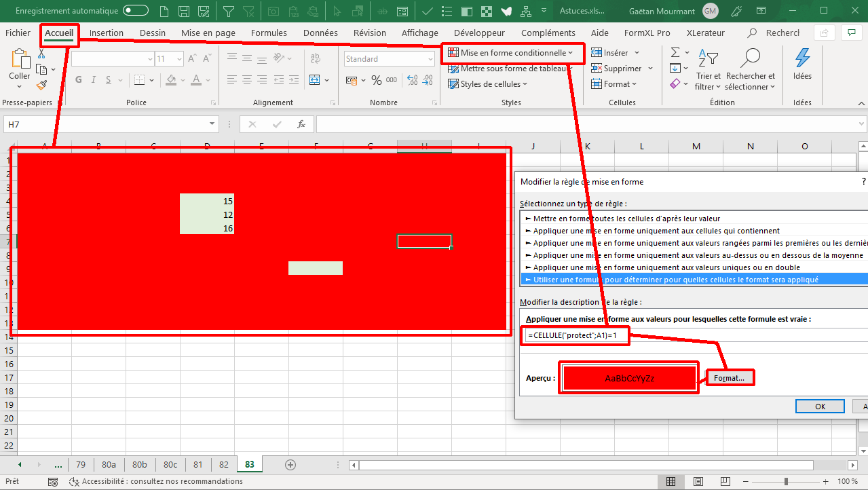
Task: Click the Decrease Decimal icon
Action: click(426, 80)
